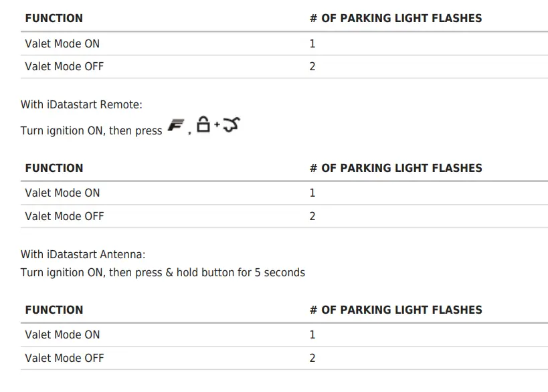
Task: Click "Turn ignition ON, then press" remote instruction
Action: 91,130
